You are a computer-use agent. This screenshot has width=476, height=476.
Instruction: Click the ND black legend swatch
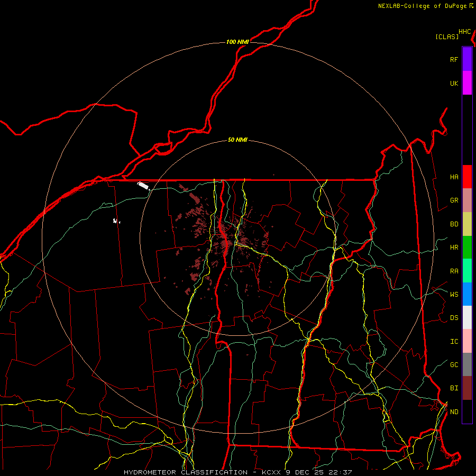coord(467,411)
